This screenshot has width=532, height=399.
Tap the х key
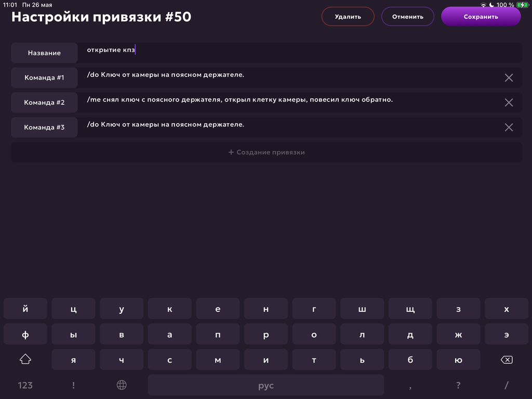[x=507, y=309]
